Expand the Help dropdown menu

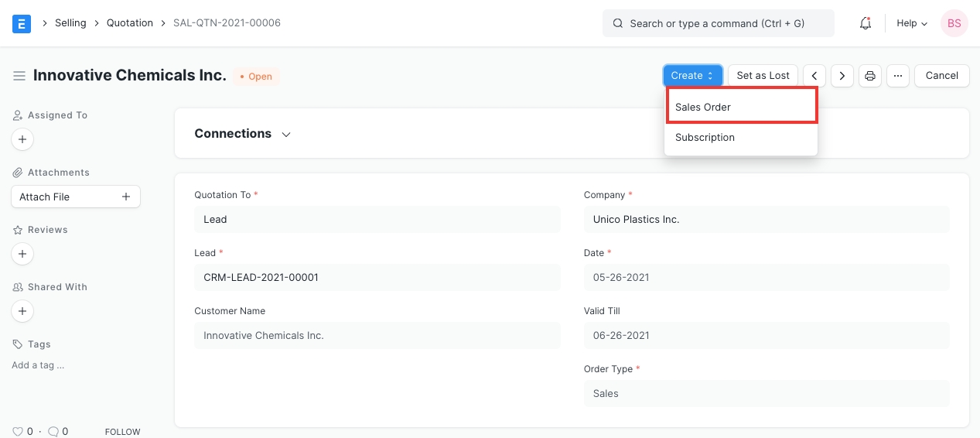pyautogui.click(x=911, y=23)
